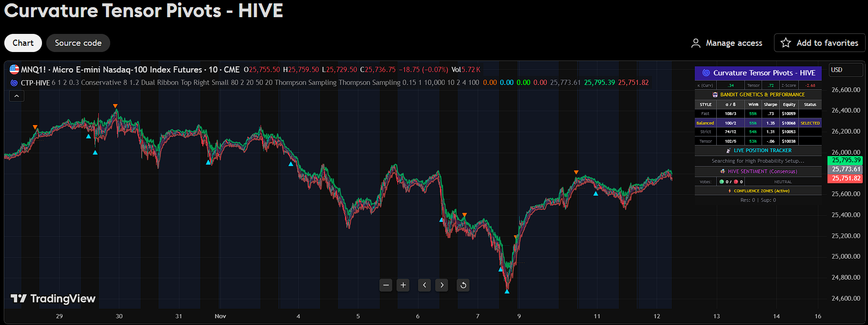Select the Balanced style row
This screenshot has height=325, width=868.
pyautogui.click(x=758, y=123)
